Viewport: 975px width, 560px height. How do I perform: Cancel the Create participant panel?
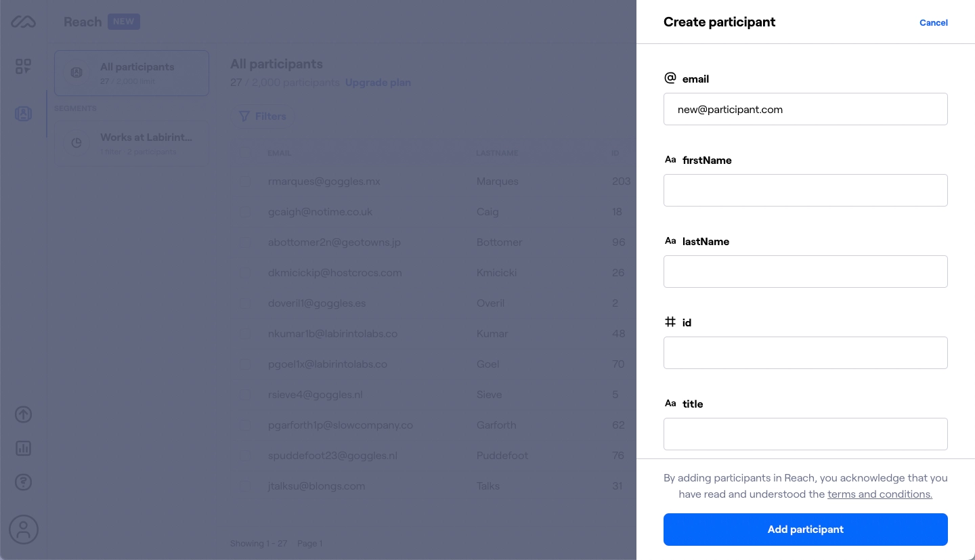coord(933,22)
